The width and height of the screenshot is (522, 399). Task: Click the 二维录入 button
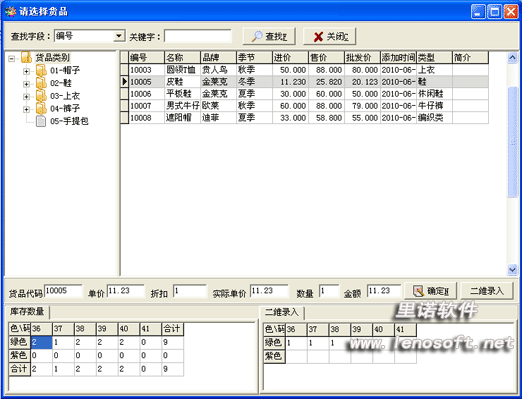tap(487, 291)
